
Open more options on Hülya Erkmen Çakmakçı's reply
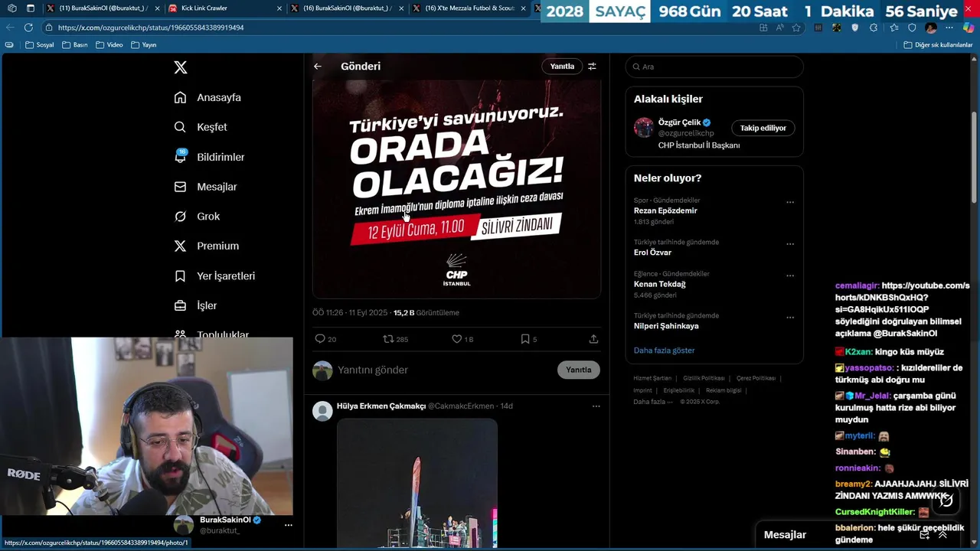596,406
